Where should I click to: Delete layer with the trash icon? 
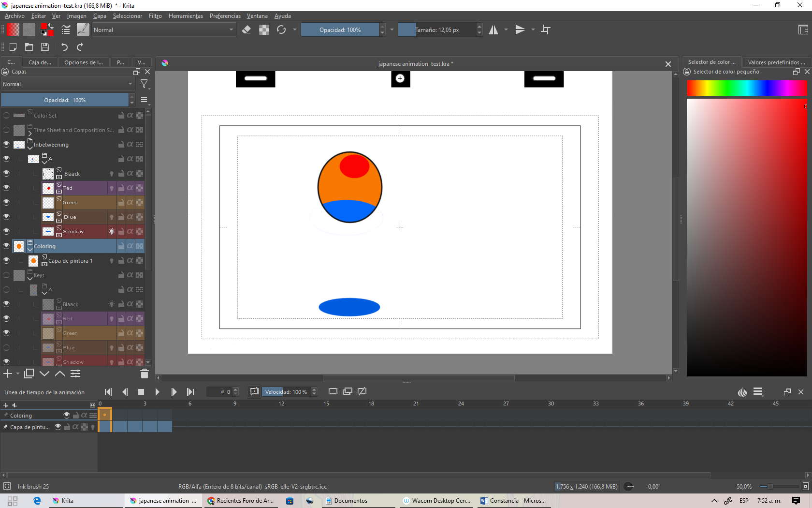144,374
